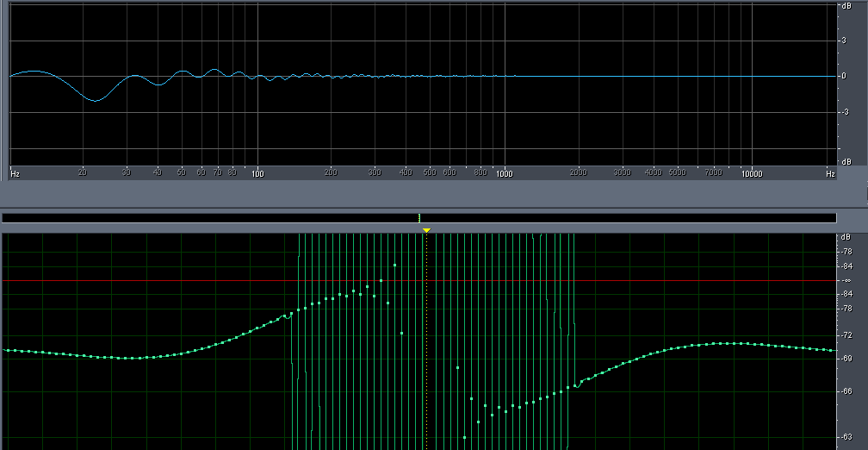
Task: Click the "-69" level label on waveform scale
Action: (846, 359)
